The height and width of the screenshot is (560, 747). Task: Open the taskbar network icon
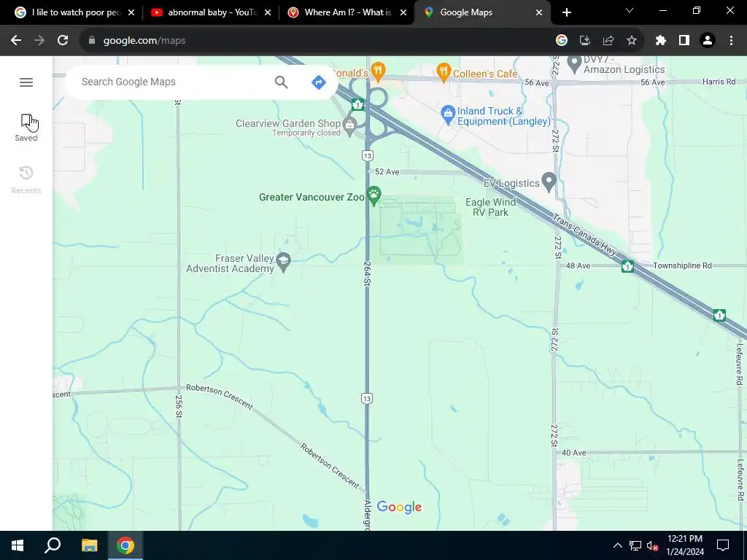tap(635, 545)
